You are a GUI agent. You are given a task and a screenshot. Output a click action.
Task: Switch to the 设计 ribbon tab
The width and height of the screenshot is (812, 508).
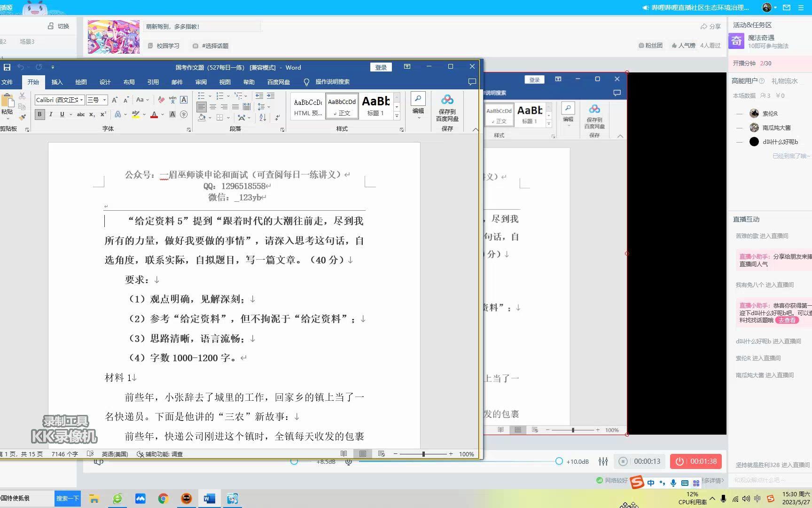[105, 82]
